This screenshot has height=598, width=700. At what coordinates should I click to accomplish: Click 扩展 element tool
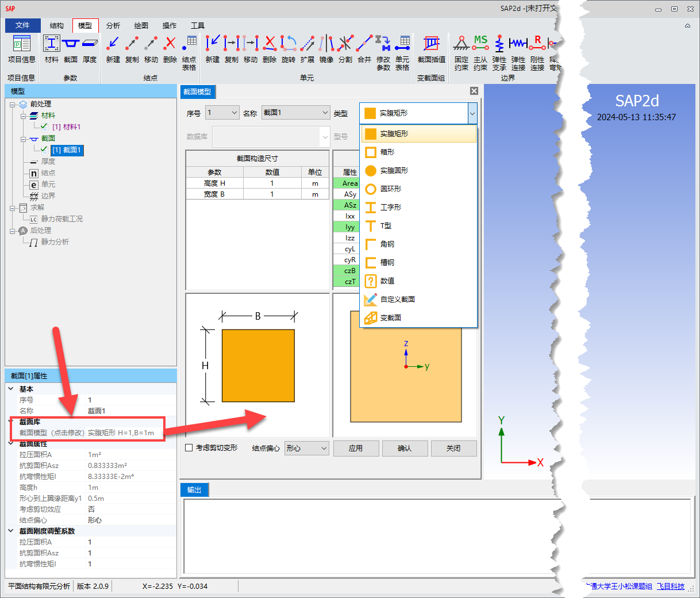point(307,49)
